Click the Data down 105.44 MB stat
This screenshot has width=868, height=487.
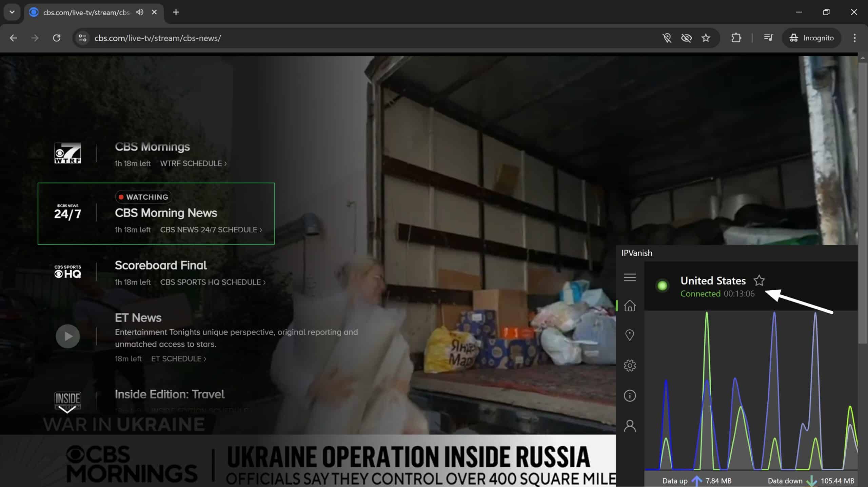(811, 481)
